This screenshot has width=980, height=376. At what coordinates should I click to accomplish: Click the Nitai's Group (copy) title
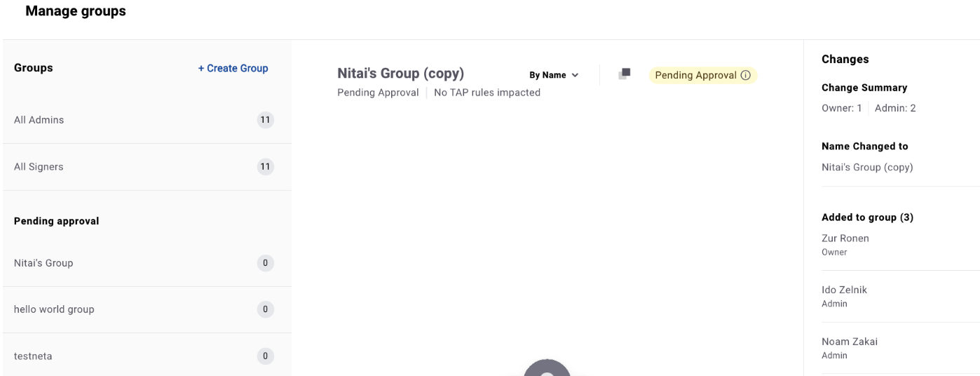click(401, 74)
